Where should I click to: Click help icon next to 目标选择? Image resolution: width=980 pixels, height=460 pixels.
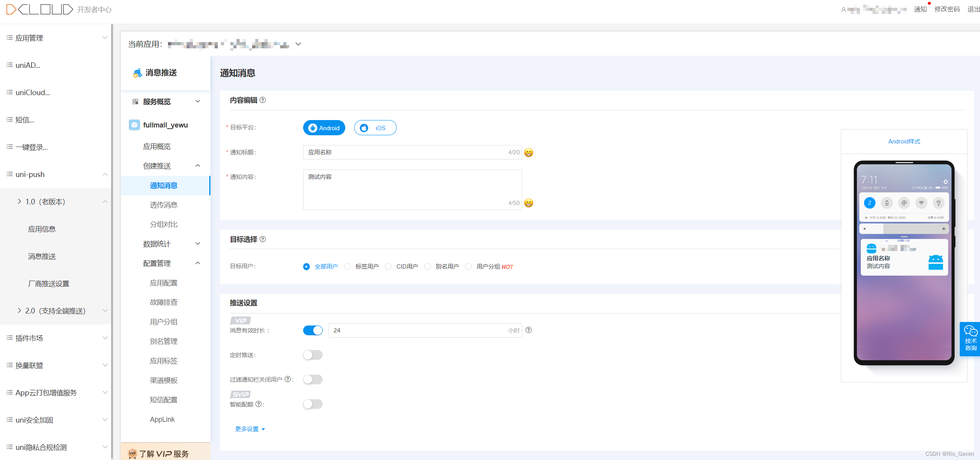[x=263, y=239]
